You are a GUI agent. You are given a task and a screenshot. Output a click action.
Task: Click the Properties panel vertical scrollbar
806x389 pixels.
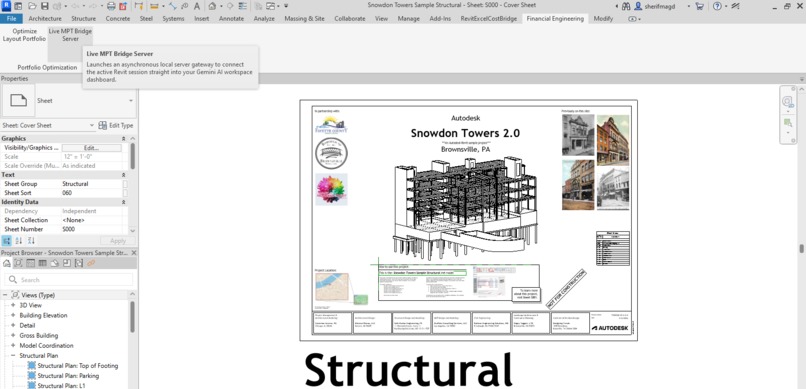(132, 157)
